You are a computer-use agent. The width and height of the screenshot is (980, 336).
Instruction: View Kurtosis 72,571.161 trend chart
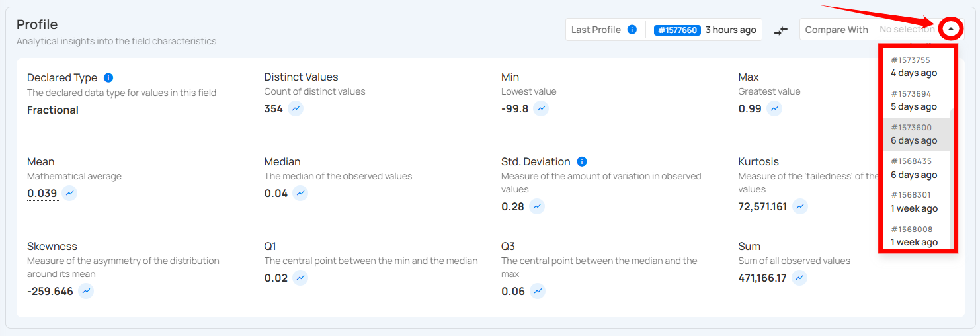click(x=800, y=206)
